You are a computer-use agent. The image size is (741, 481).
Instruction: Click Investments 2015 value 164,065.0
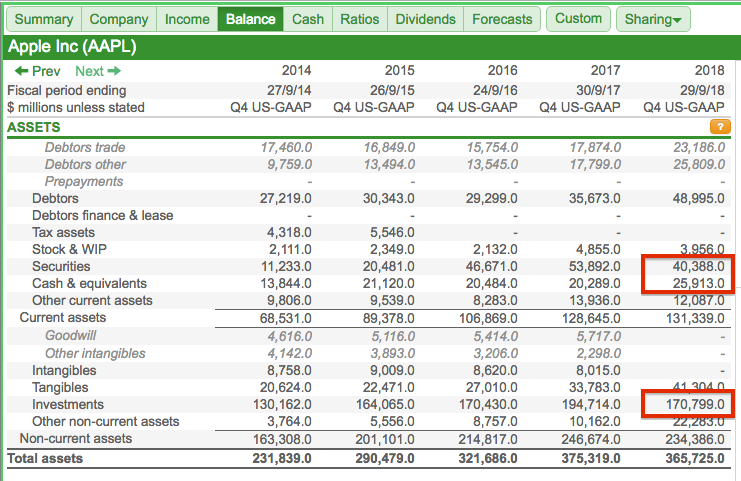pos(385,404)
